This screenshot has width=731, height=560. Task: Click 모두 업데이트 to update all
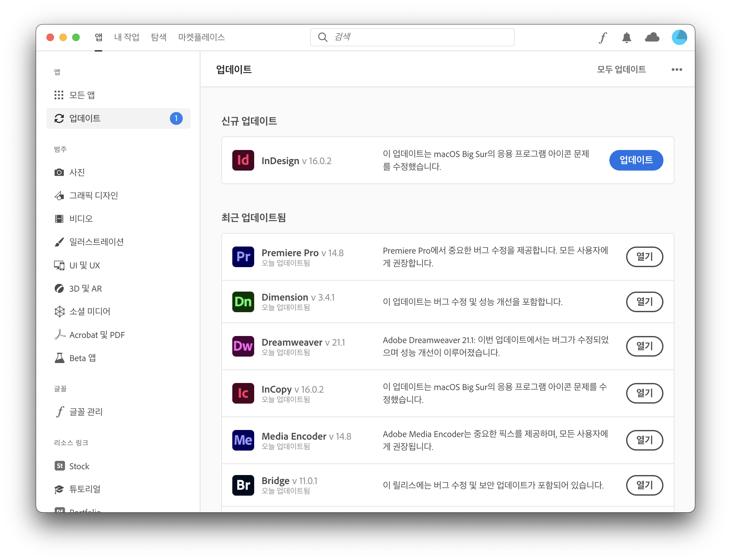[x=621, y=69]
